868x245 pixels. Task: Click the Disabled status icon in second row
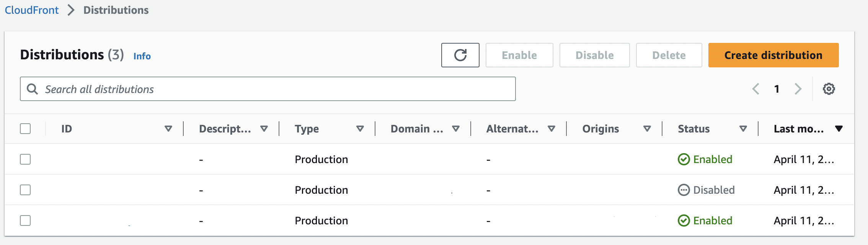pyautogui.click(x=684, y=190)
